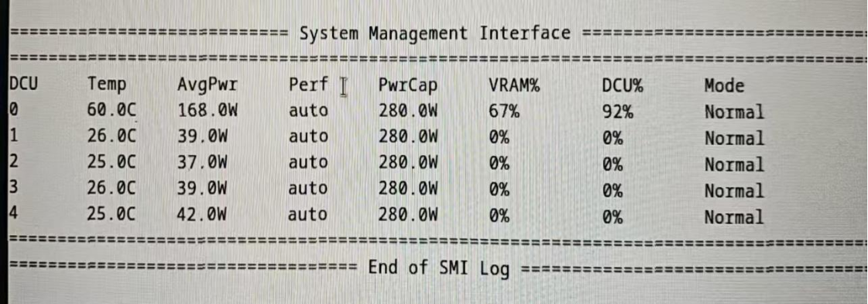Screen dimensions: 868x304
Task: Click the 280.0W power cap for DCU 4
Action: (x=409, y=215)
